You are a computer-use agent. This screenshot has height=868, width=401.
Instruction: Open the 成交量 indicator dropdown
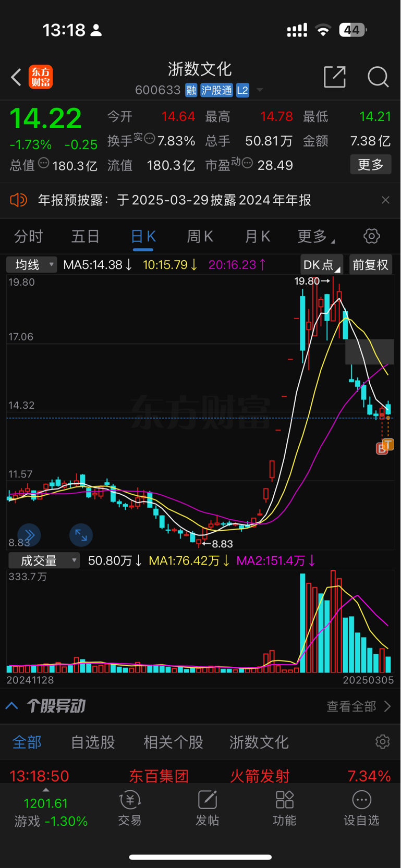[x=44, y=560]
